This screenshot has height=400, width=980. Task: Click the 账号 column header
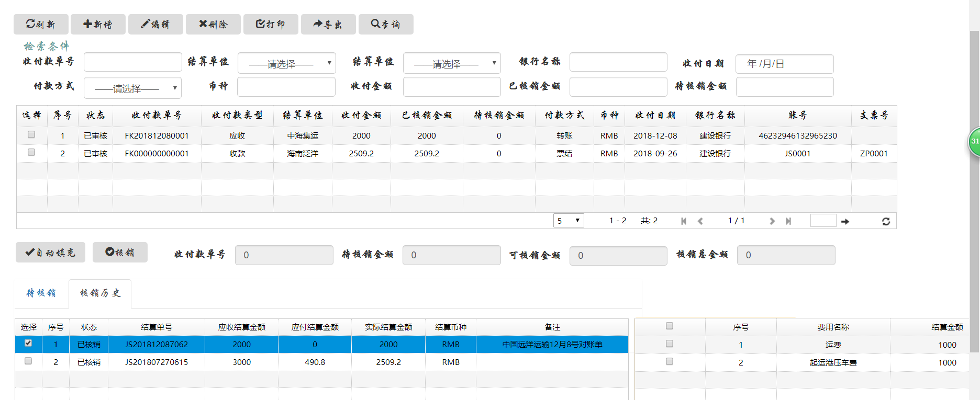[798, 115]
